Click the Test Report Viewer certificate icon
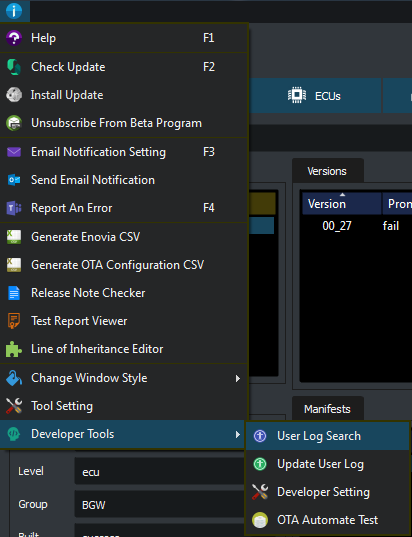The width and height of the screenshot is (412, 537). [x=14, y=321]
